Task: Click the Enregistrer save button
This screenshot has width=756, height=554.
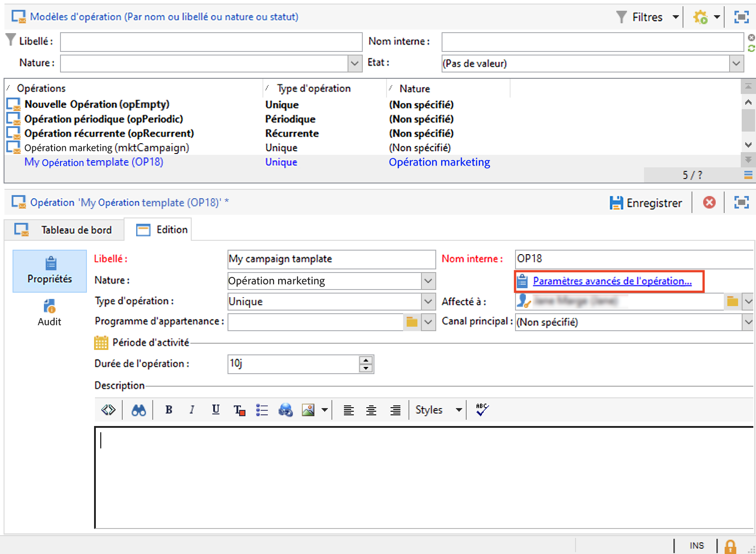Action: (x=646, y=203)
